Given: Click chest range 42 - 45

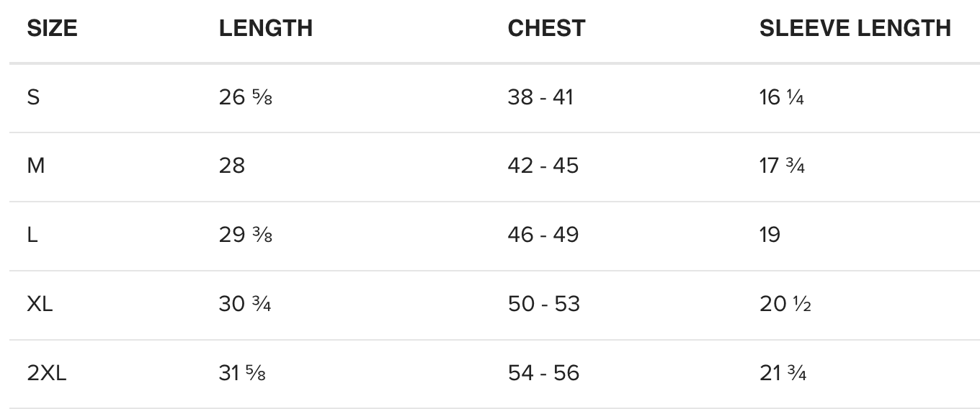Looking at the screenshot, I should click(543, 166).
